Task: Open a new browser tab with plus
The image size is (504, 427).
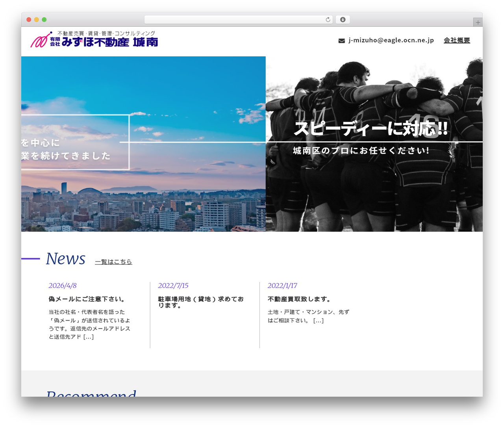Action: tap(478, 22)
